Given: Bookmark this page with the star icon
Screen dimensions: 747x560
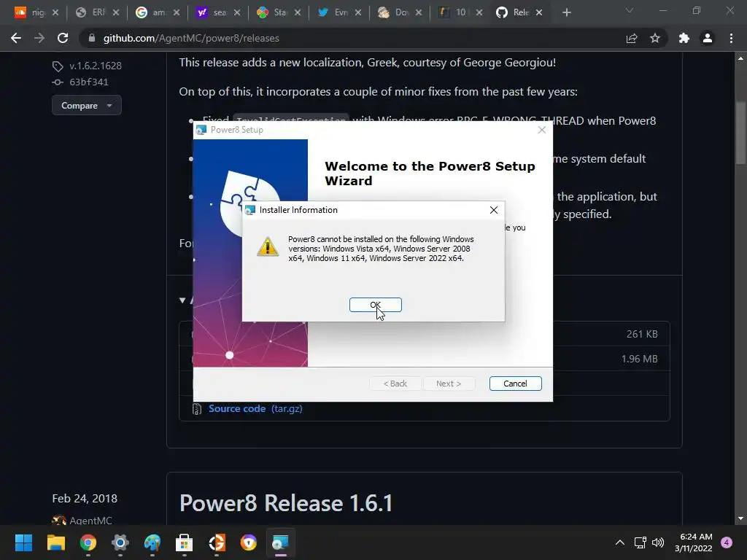Looking at the screenshot, I should (655, 38).
